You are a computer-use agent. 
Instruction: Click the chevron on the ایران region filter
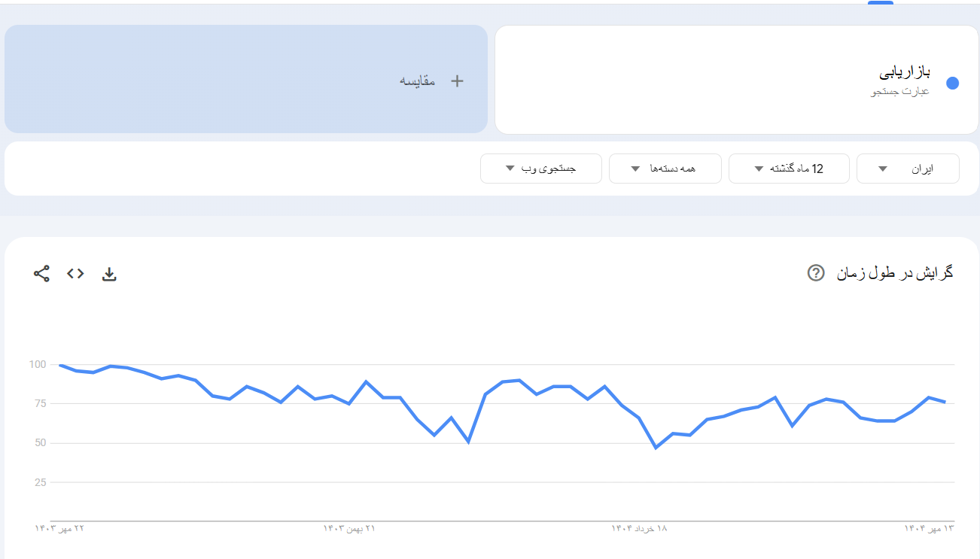(884, 169)
